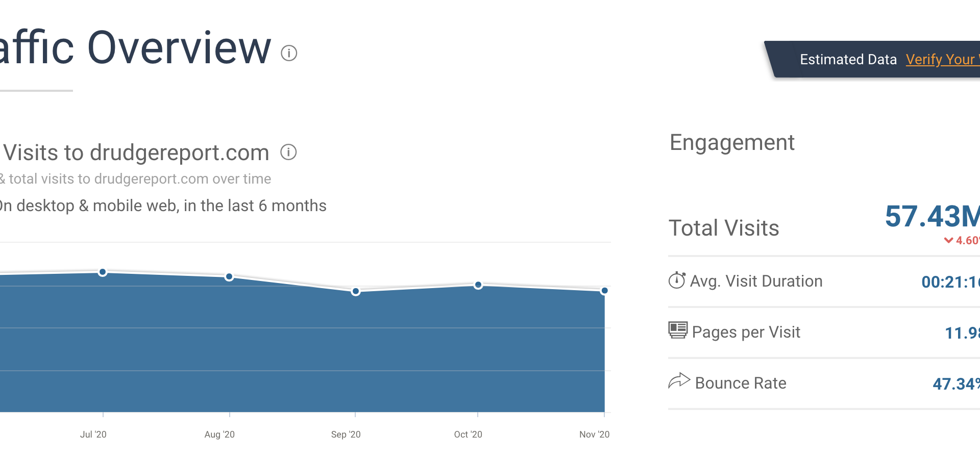Click info icon beside Visits to drudgereport.com
This screenshot has width=980, height=461.
tap(288, 152)
